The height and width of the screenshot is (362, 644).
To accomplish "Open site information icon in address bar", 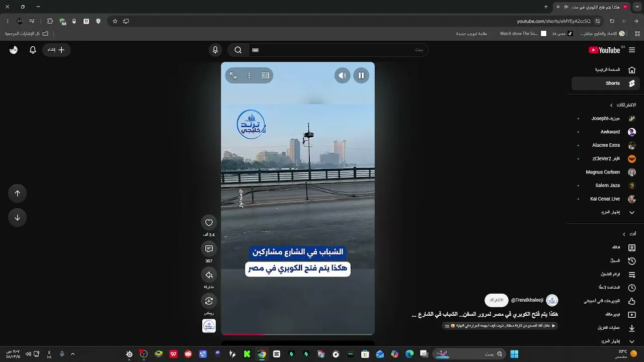I will click(598, 21).
